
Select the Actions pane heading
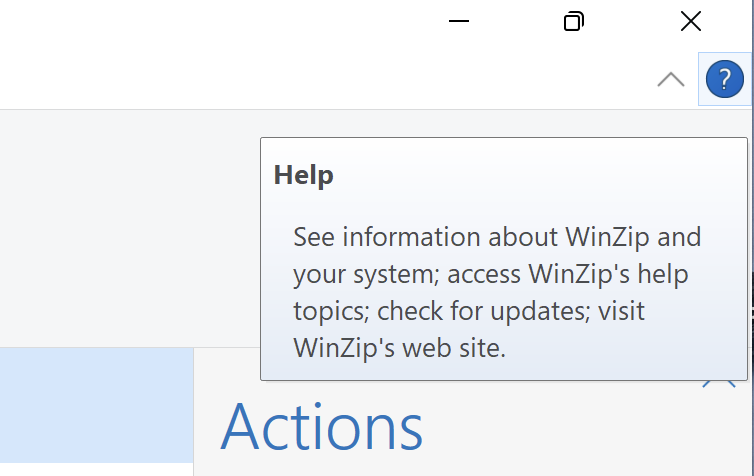pyautogui.click(x=322, y=426)
